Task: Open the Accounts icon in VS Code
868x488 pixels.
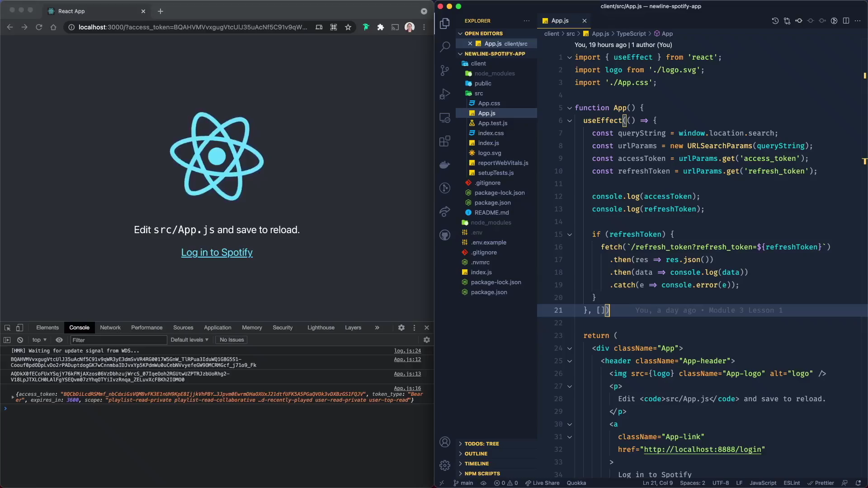Action: [x=445, y=442]
